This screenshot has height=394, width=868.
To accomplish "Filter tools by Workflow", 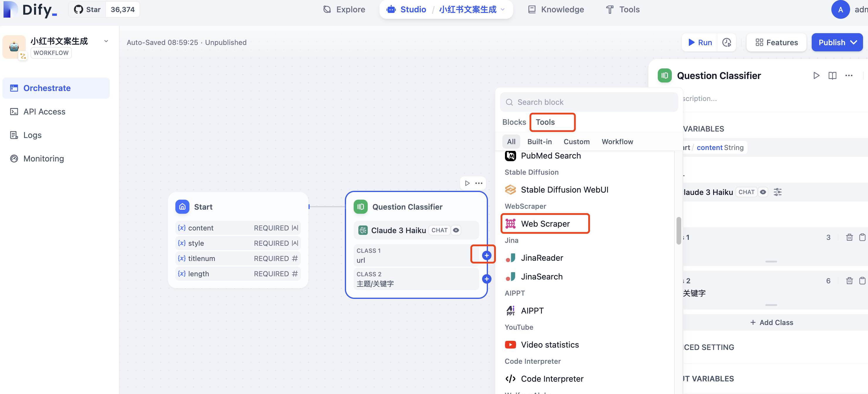I will pos(617,142).
